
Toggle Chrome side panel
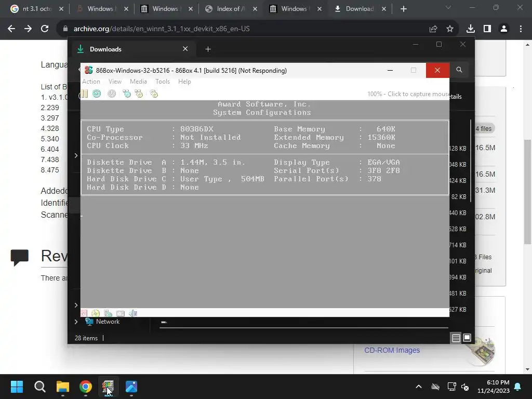(x=487, y=29)
